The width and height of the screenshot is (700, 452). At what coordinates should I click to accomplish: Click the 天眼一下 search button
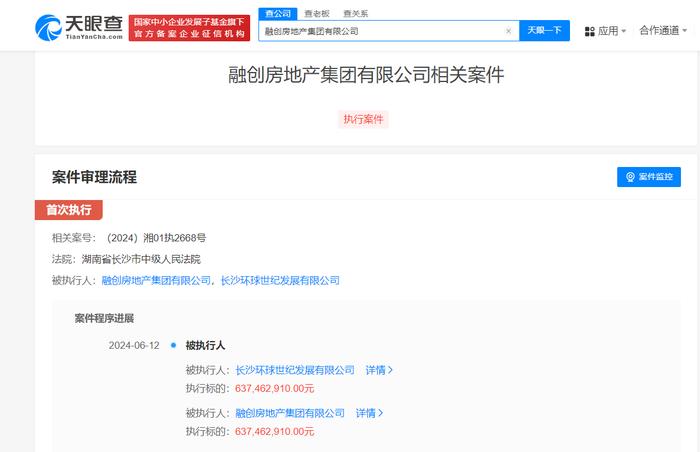pyautogui.click(x=544, y=30)
